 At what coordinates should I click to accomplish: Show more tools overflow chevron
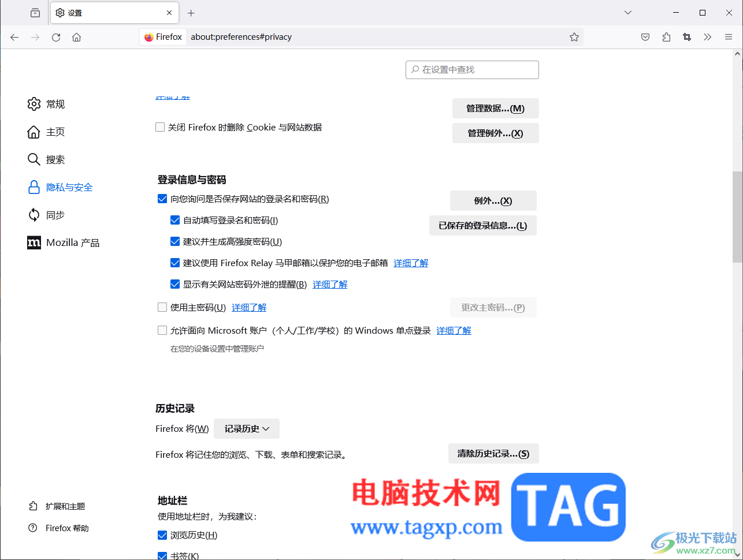708,37
